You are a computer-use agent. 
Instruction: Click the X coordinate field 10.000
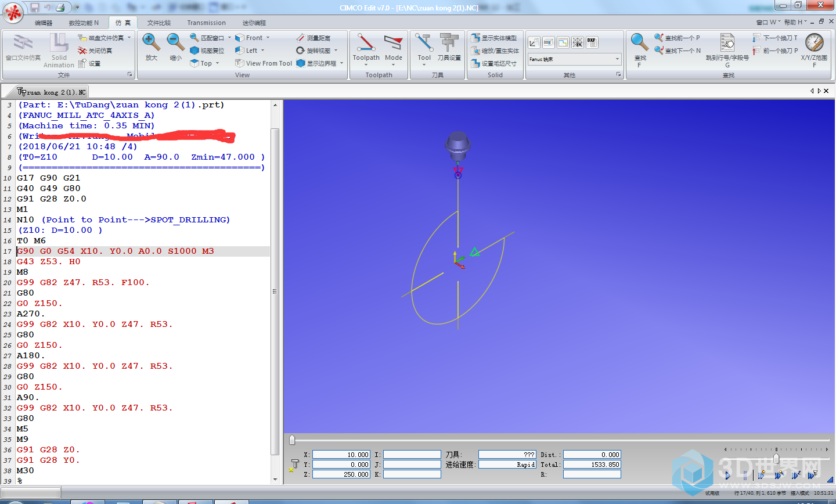[341, 455]
